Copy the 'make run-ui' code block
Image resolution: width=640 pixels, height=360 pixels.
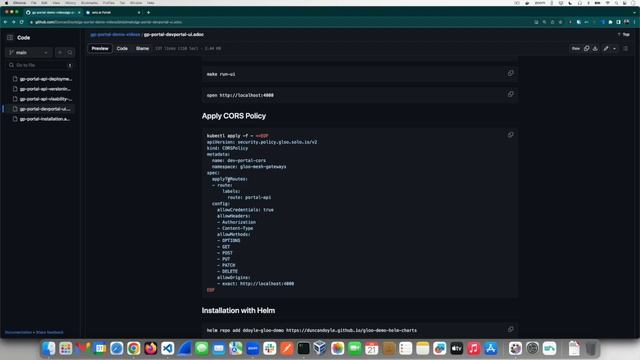pos(510,73)
